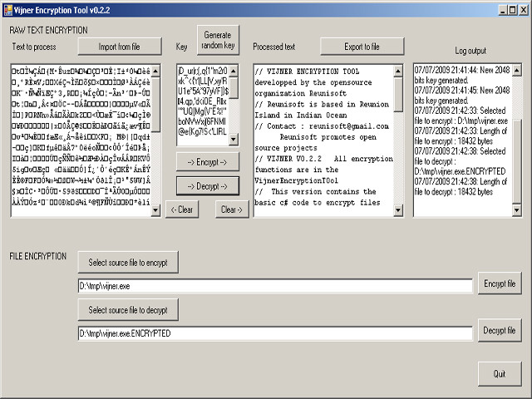Click the Decrypt file button
This screenshot has width=532, height=399.
(x=500, y=330)
